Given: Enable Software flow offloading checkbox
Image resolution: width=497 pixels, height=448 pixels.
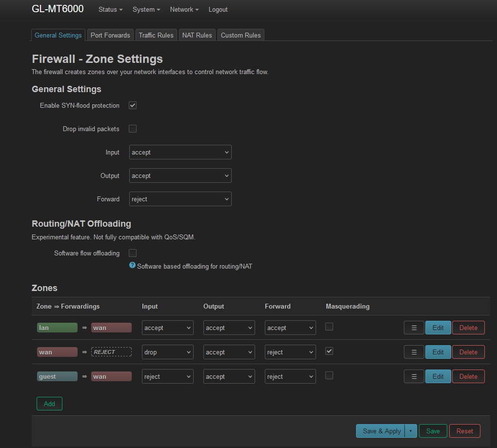Looking at the screenshot, I should 133,253.
